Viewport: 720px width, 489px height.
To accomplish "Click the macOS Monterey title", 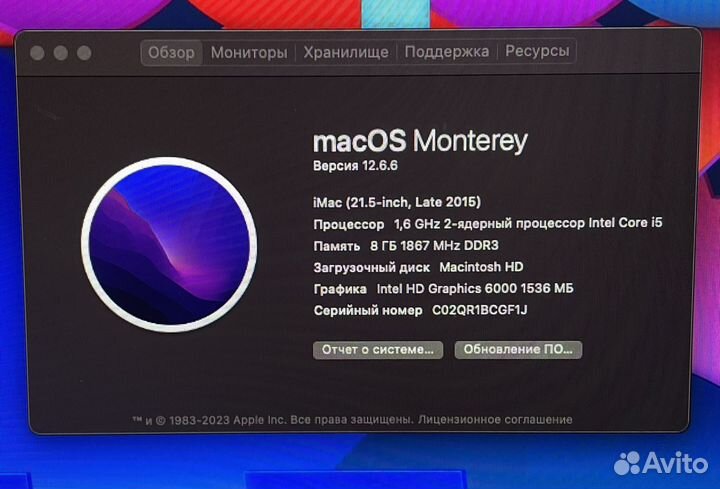I will 420,141.
